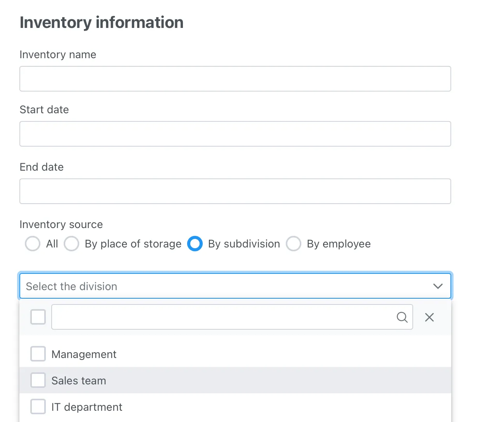This screenshot has height=422, width=504.
Task: Pick the By employee radio button
Action: pos(294,244)
